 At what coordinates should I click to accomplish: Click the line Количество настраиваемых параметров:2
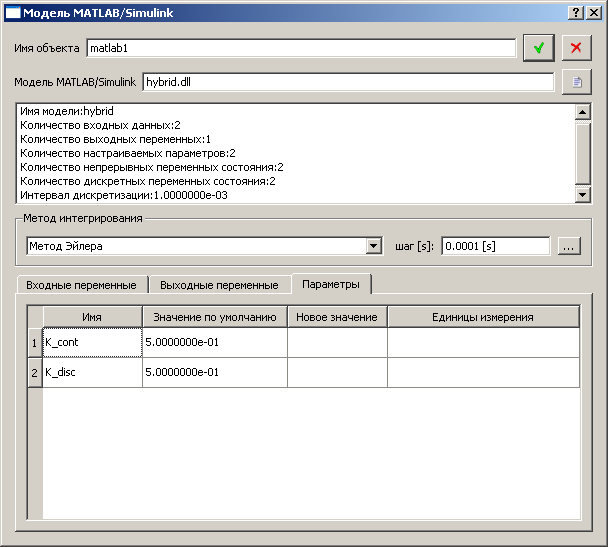click(128, 153)
